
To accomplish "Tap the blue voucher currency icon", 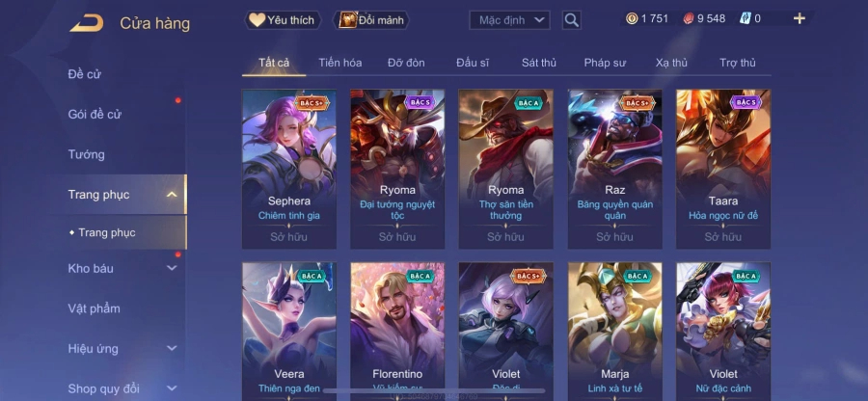I will click(745, 19).
